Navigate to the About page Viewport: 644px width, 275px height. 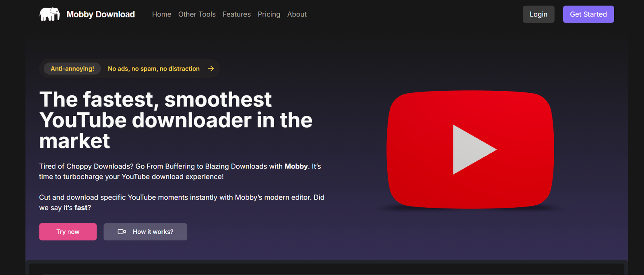[297, 15]
